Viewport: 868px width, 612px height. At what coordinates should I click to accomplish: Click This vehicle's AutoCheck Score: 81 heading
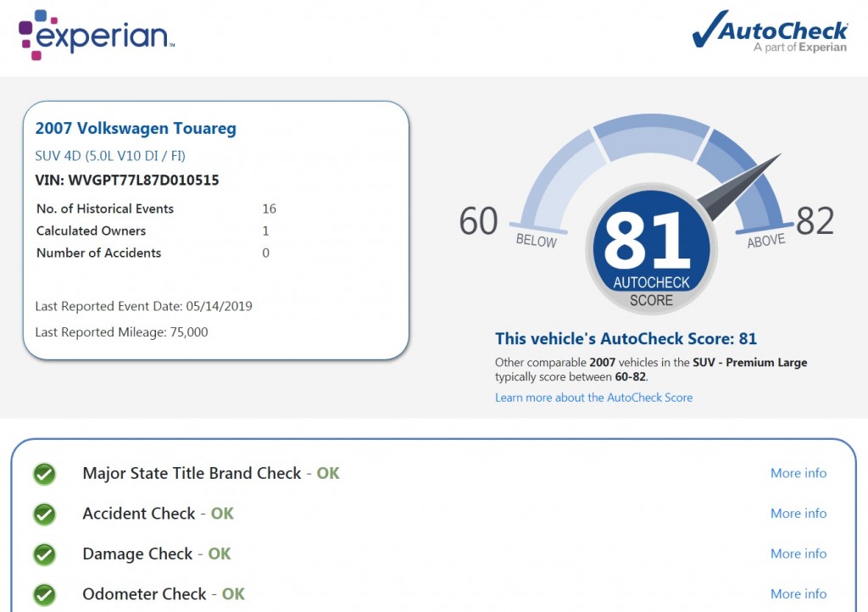(626, 339)
